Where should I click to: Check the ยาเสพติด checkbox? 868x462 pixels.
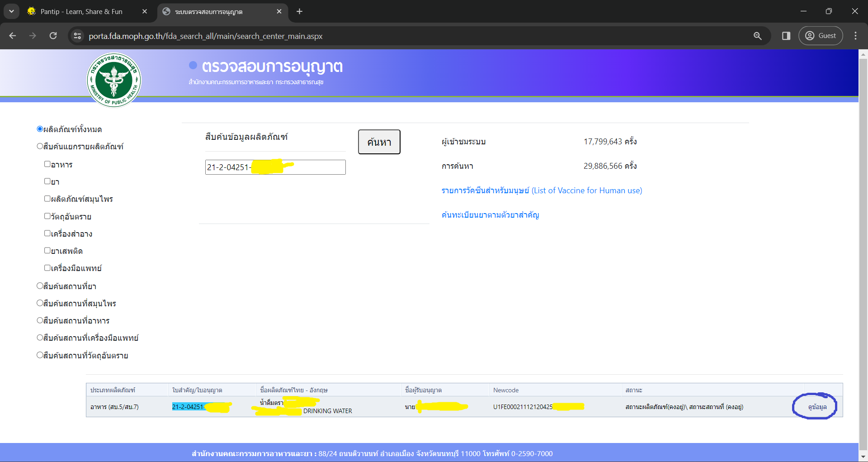[x=47, y=251]
